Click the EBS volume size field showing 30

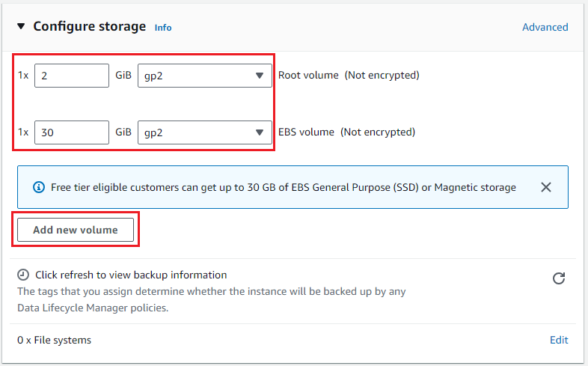tap(72, 132)
